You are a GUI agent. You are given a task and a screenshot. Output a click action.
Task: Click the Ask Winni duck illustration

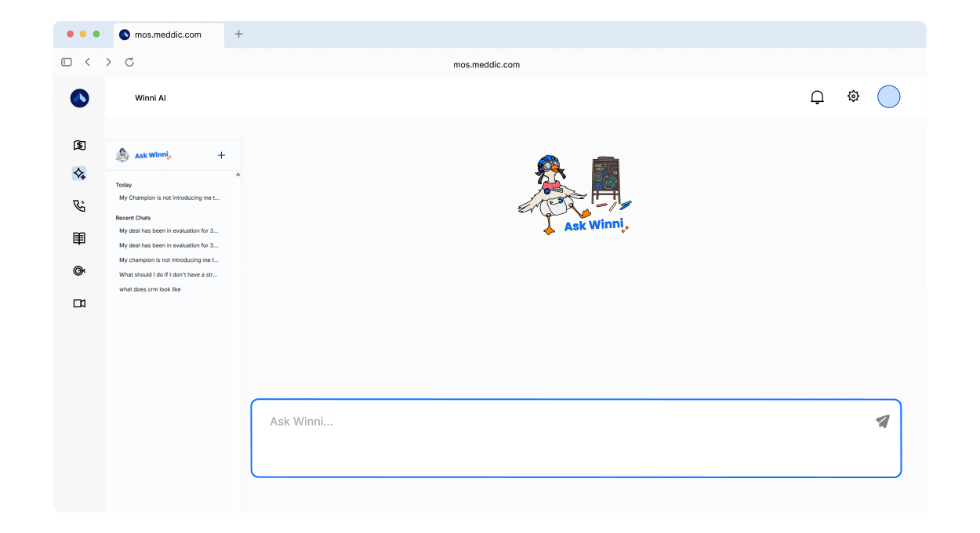tap(575, 194)
